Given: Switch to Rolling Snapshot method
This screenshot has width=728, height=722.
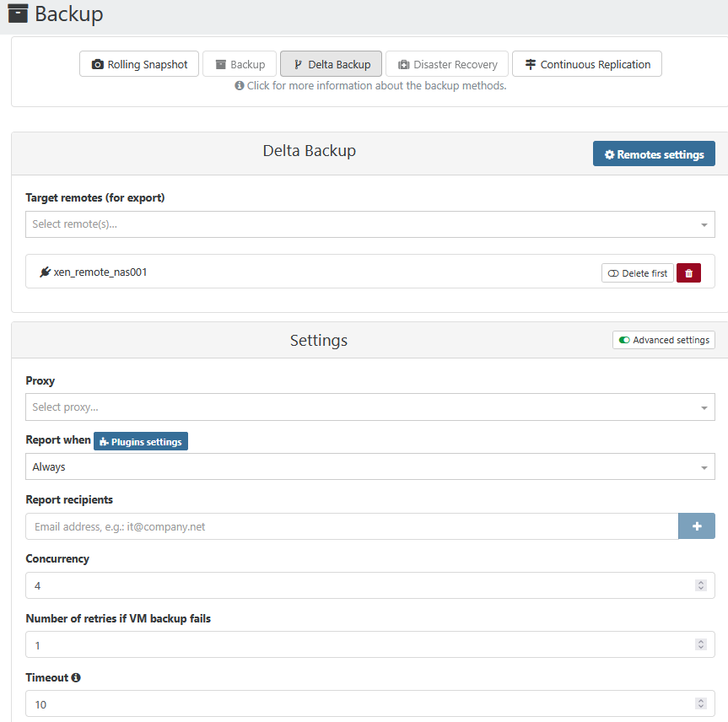Looking at the screenshot, I should click(x=139, y=64).
